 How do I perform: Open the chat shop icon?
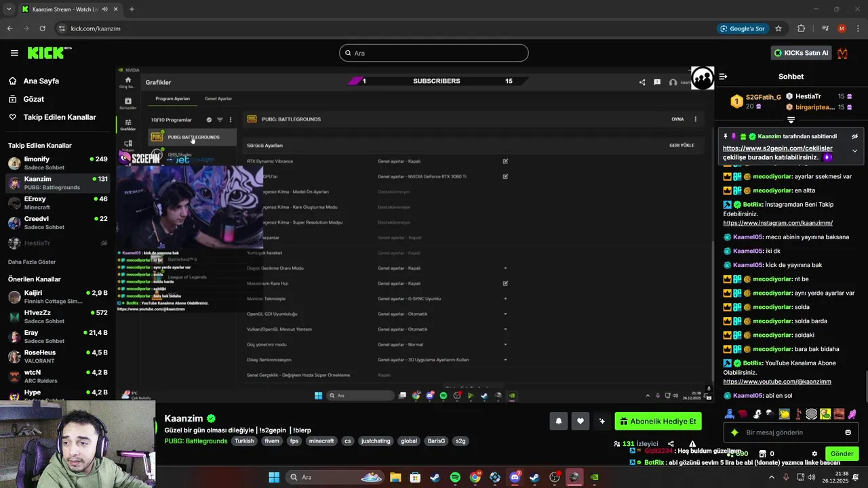pyautogui.click(x=762, y=453)
